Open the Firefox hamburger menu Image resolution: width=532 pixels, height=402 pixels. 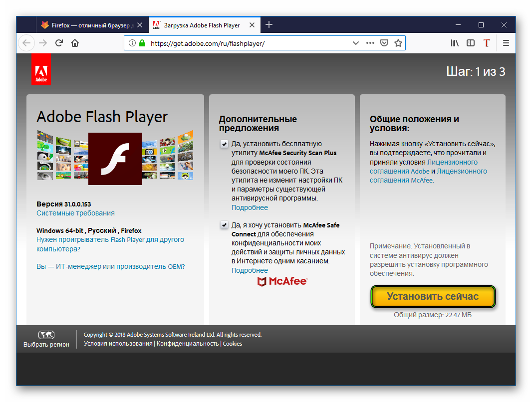(x=506, y=43)
